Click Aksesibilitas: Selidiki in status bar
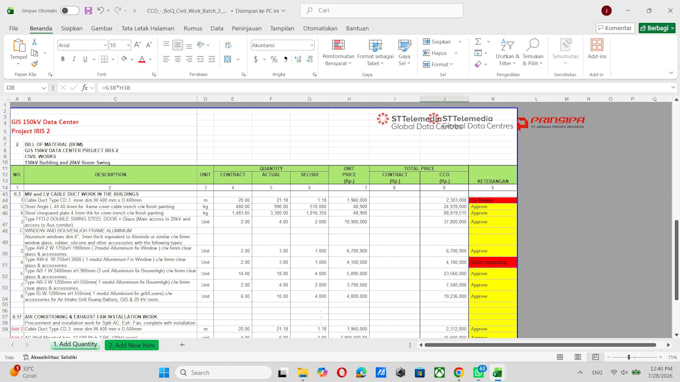This screenshot has width=680, height=382. pos(50,357)
